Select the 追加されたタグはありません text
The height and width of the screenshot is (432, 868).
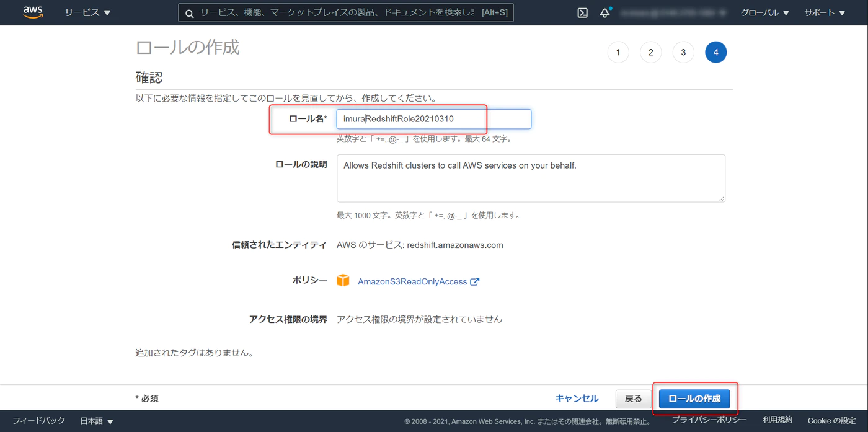tap(195, 353)
